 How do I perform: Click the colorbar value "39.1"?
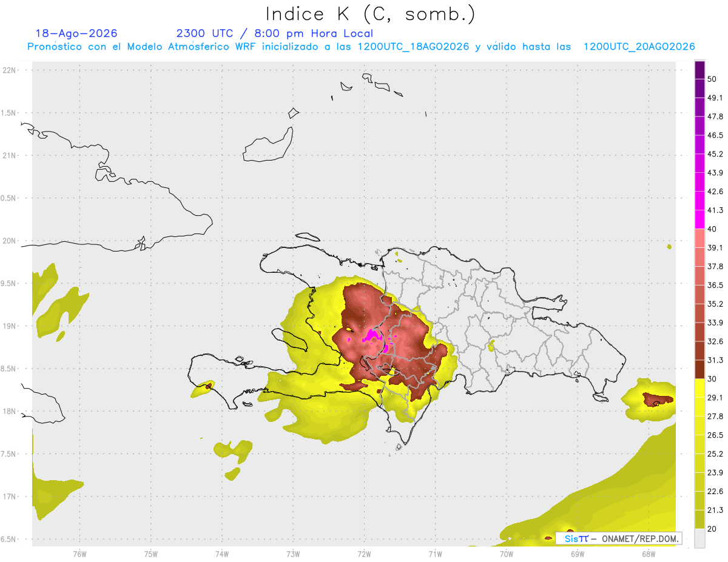[715, 247]
